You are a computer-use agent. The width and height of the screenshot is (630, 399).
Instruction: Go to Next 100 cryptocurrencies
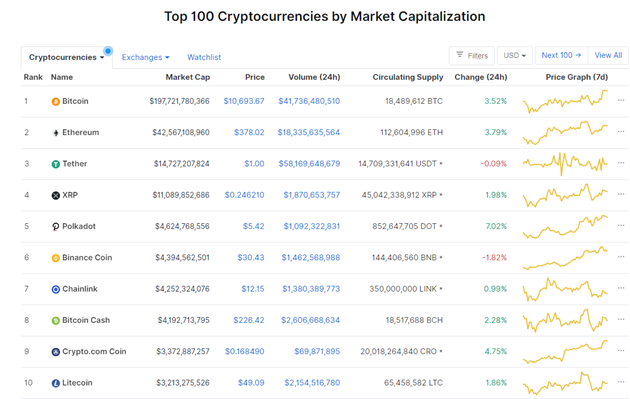click(561, 55)
